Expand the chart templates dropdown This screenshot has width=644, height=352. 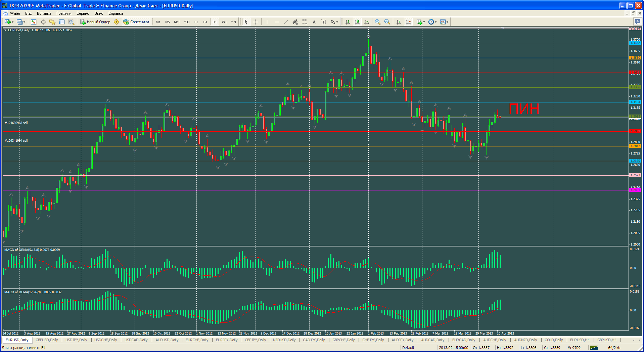pyautogui.click(x=444, y=22)
